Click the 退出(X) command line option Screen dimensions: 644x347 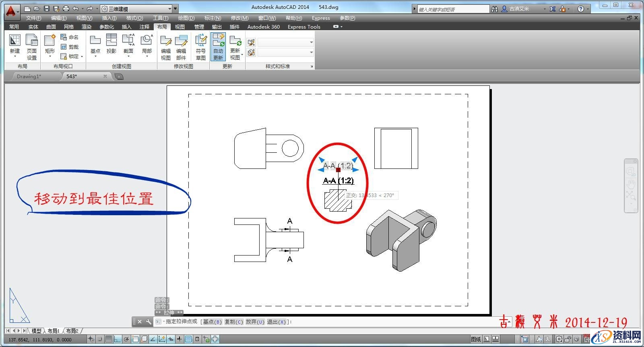[x=277, y=322]
